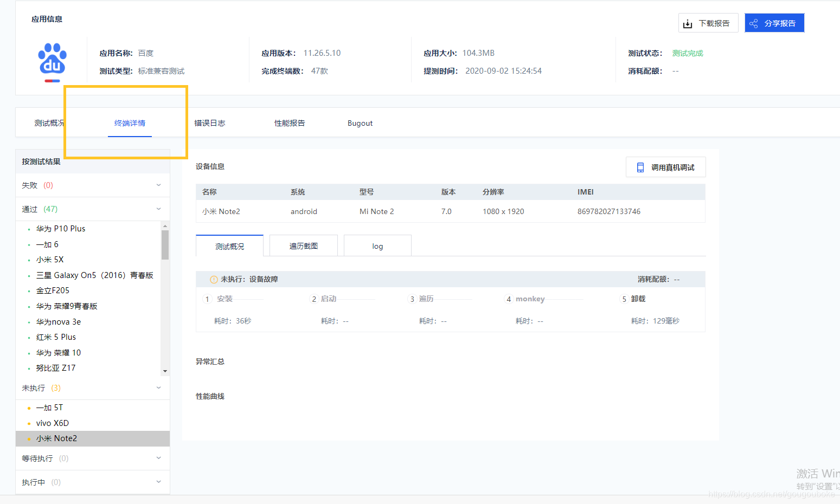Expand the 失败 (0) section chevron
This screenshot has width=840, height=504.
pyautogui.click(x=159, y=185)
